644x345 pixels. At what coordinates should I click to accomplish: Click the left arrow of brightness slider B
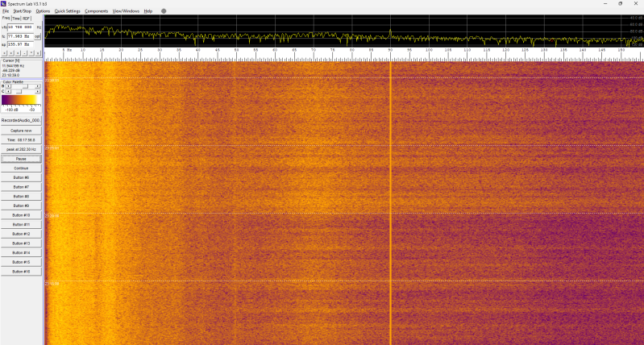click(9, 86)
